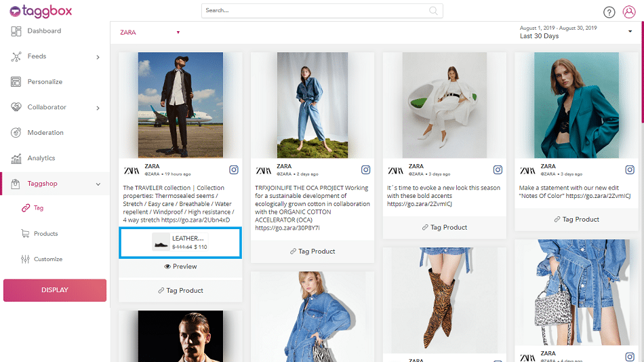
Task: Click Instagram icon on TRAVELER collection post
Action: click(x=233, y=170)
